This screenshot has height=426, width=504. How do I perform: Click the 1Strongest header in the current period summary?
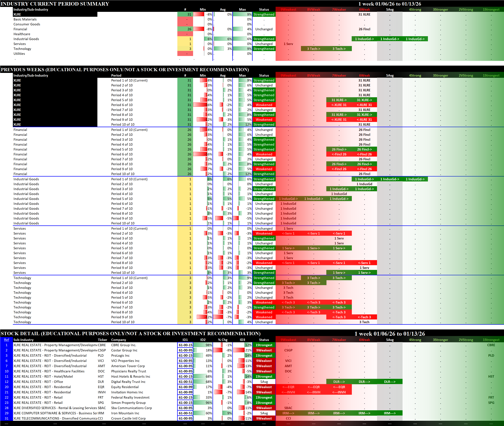tap(491, 9)
